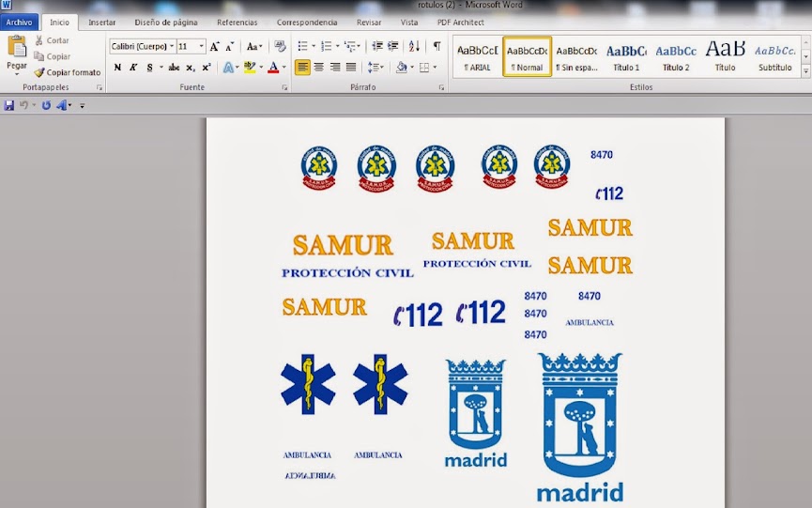Insert numbered list

click(327, 47)
